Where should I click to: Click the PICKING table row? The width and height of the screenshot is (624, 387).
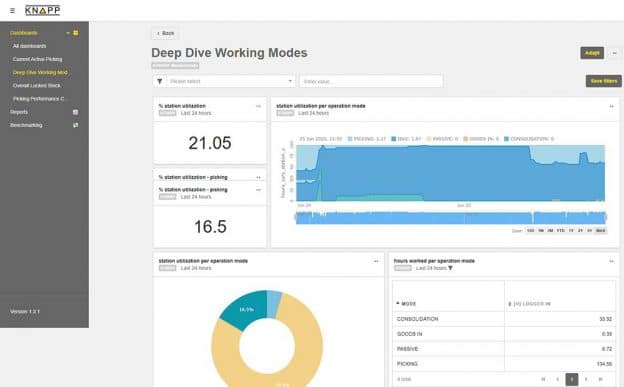coord(504,364)
